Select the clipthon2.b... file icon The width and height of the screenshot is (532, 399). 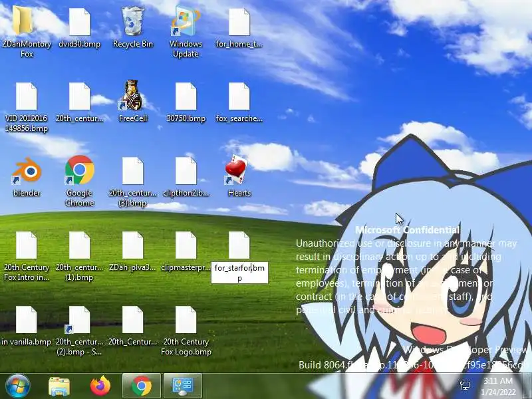(186, 171)
